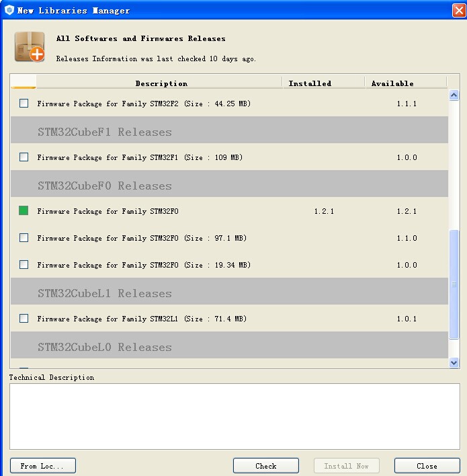Click the green installed STM32F0 1.2.1 box
This screenshot has width=467, height=476.
(x=24, y=210)
